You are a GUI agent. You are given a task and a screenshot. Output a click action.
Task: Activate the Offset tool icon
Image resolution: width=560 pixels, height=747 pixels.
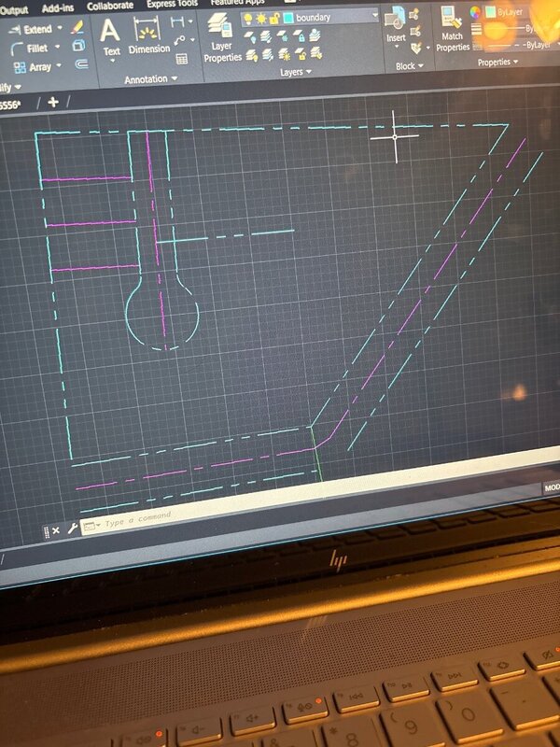(x=81, y=63)
